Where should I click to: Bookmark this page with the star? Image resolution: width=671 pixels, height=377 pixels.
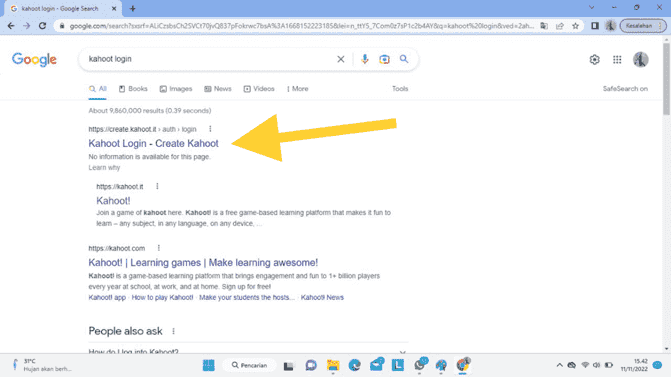click(x=576, y=26)
